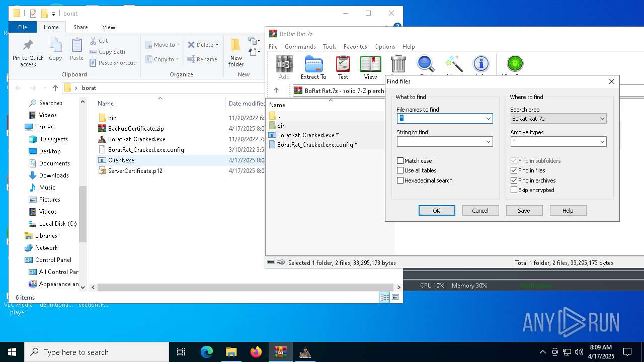The image size is (644, 362).
Task: Open the Tools menu in WinRAR
Action: tap(330, 47)
